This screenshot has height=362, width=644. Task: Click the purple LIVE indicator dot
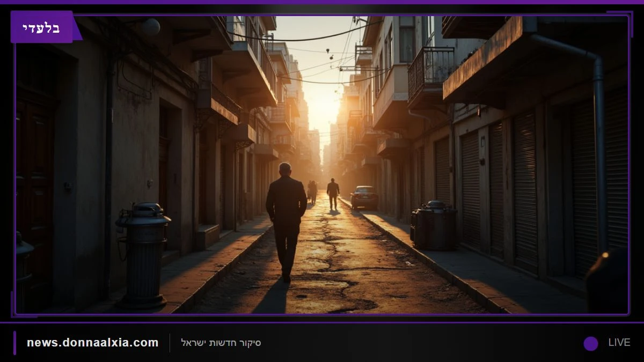pyautogui.click(x=591, y=343)
